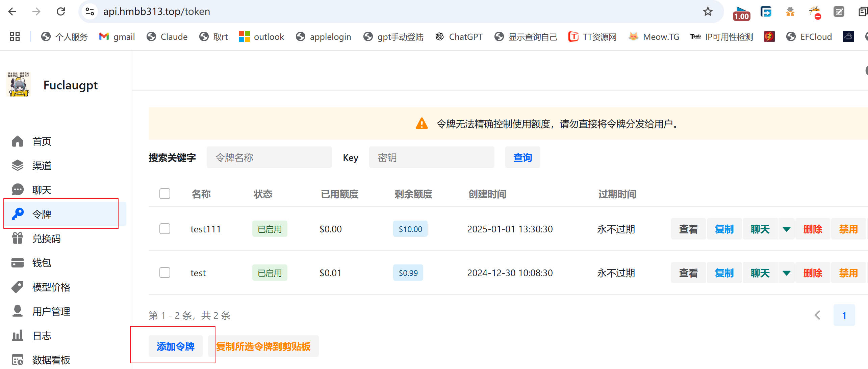The image size is (868, 369).
Task: Click the $10.00 remaining quota tag
Action: coord(410,229)
